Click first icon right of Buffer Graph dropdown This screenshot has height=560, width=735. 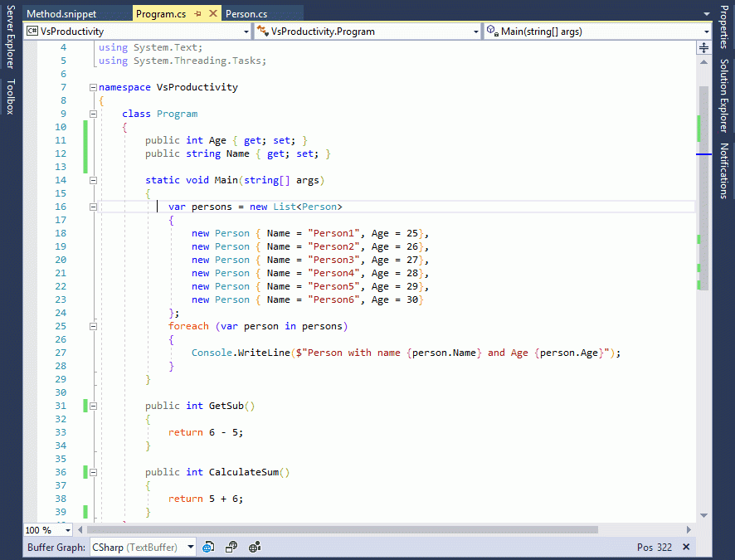pyautogui.click(x=209, y=547)
